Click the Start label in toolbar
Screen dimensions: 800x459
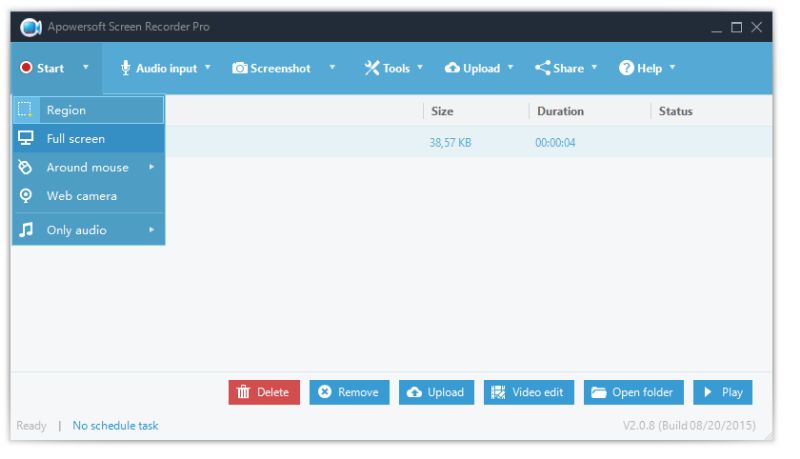point(51,68)
